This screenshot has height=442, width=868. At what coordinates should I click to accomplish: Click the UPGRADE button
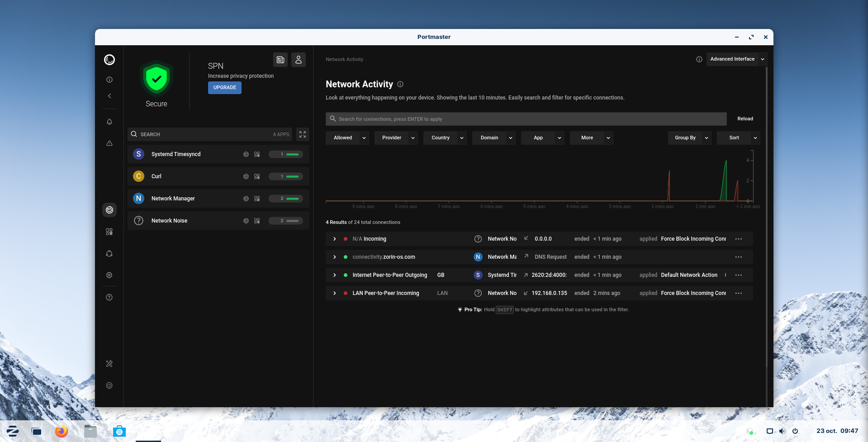point(225,88)
